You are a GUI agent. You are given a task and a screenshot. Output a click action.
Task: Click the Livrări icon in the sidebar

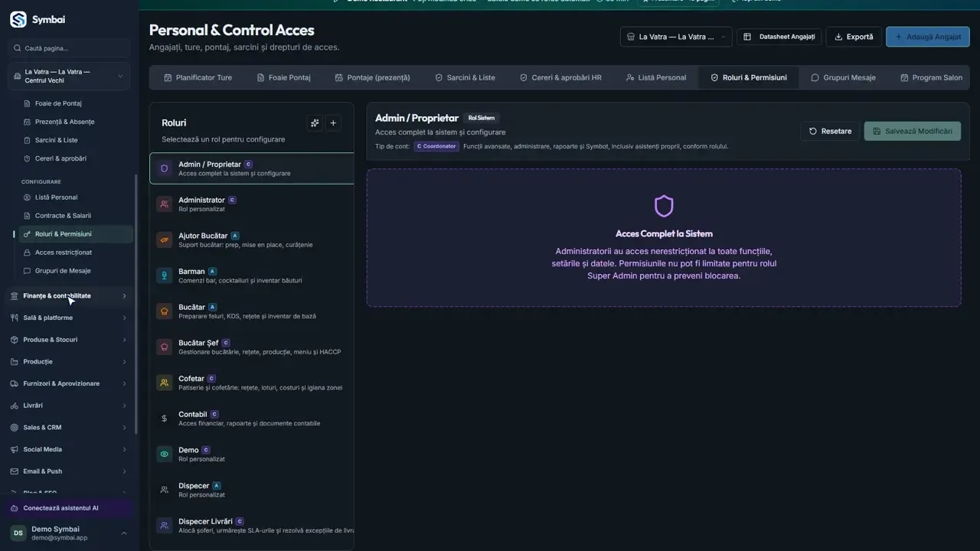15,406
